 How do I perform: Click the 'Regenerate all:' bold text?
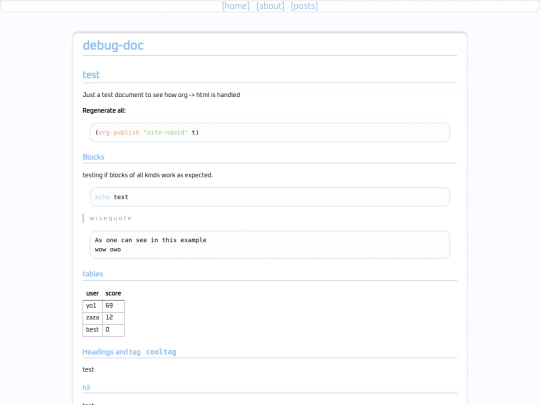(104, 111)
